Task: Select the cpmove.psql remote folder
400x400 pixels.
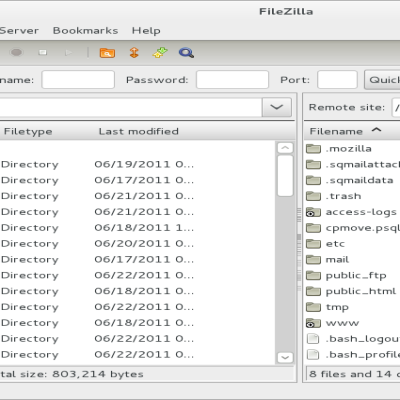Action: coord(353,228)
